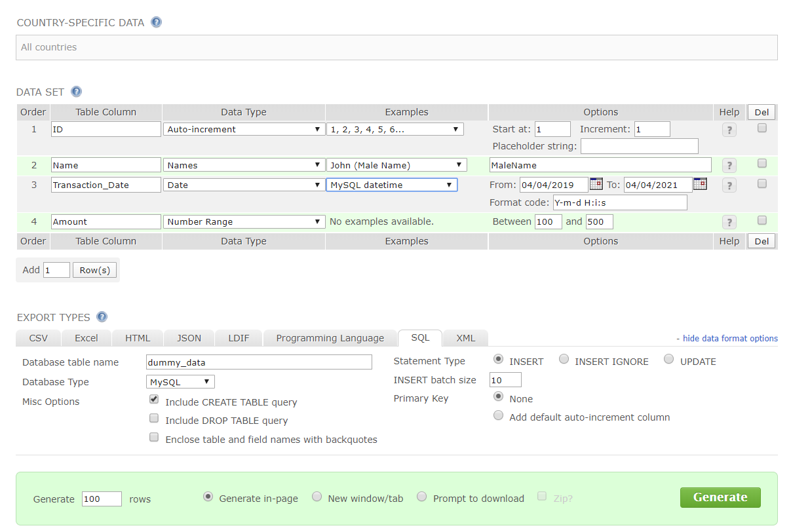This screenshot has height=532, width=791.
Task: Click the Database table name field
Action: coord(259,362)
